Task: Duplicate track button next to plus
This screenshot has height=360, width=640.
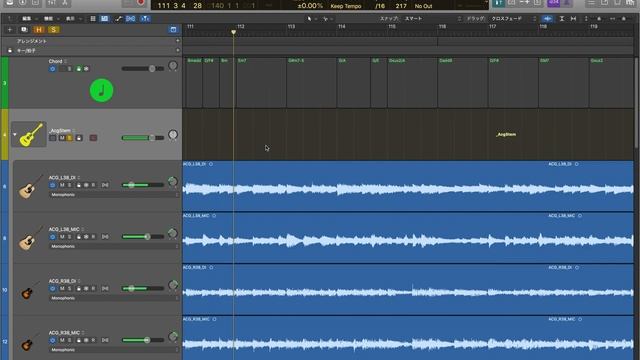Action: coord(24,30)
